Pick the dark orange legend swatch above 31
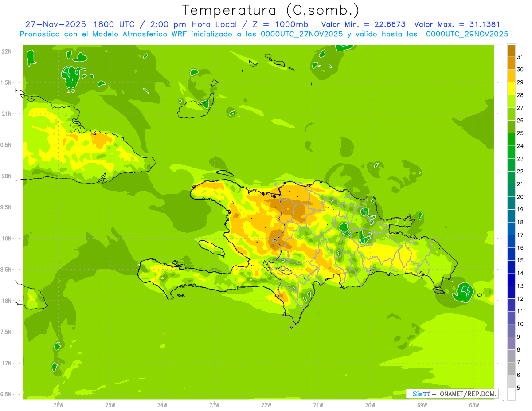This screenshot has width=532, height=411. (x=511, y=51)
